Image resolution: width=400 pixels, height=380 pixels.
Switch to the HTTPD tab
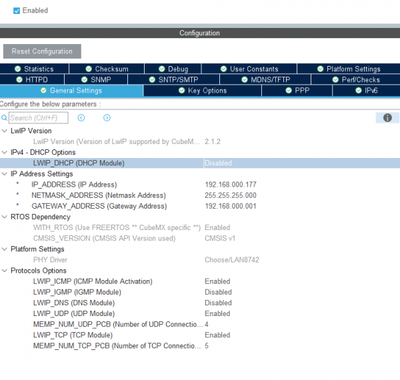pyautogui.click(x=32, y=80)
